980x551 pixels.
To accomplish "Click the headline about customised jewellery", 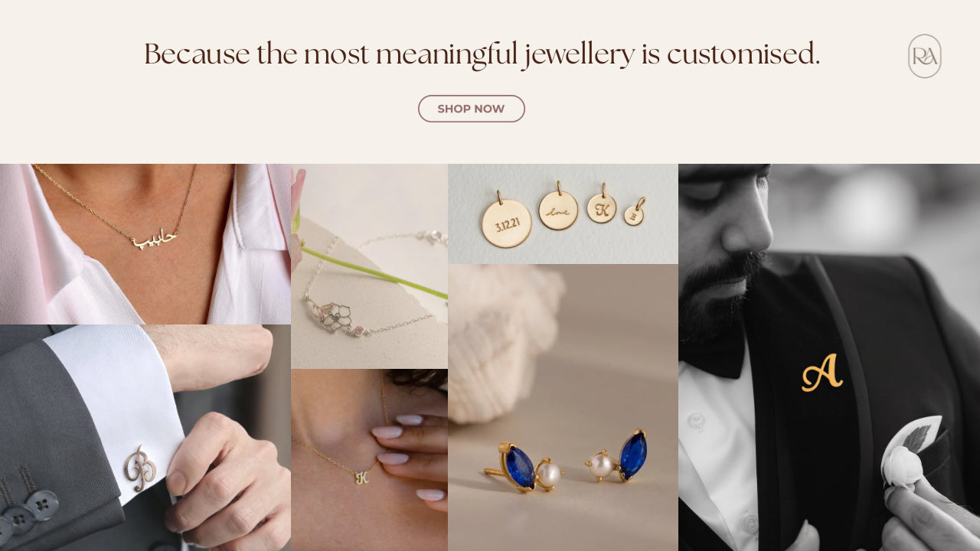I will (x=482, y=54).
